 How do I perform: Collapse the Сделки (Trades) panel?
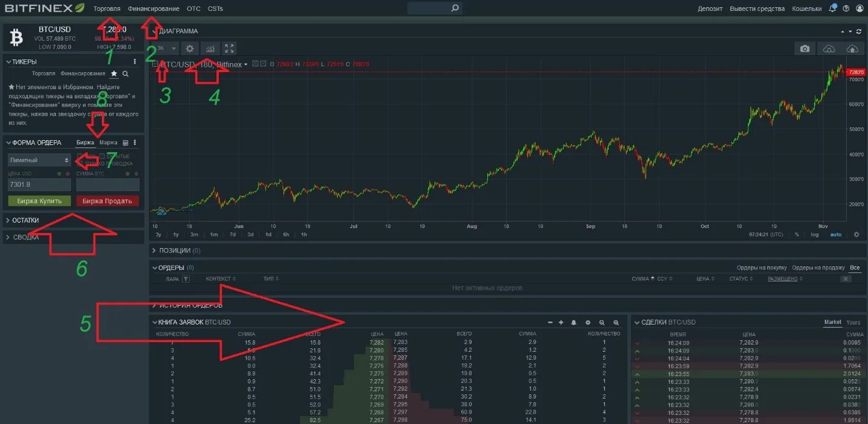636,322
